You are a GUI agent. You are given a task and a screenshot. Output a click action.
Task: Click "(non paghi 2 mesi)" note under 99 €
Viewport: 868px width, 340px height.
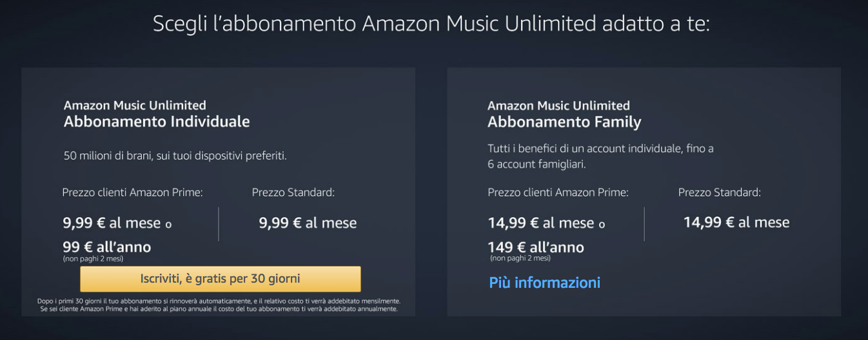(93, 259)
